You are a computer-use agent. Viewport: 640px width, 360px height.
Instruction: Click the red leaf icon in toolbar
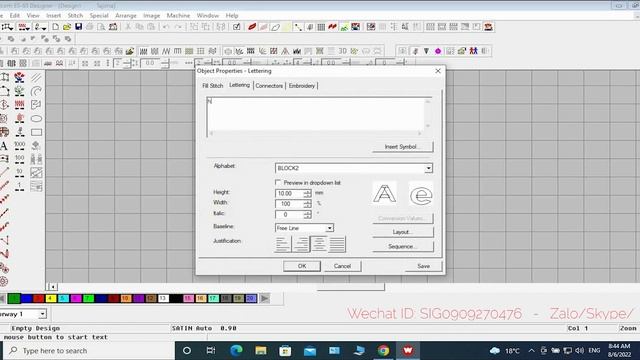tap(252, 27)
